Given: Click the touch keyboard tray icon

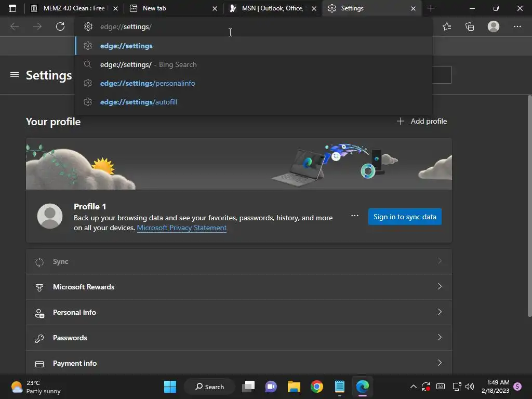Looking at the screenshot, I should 441,387.
